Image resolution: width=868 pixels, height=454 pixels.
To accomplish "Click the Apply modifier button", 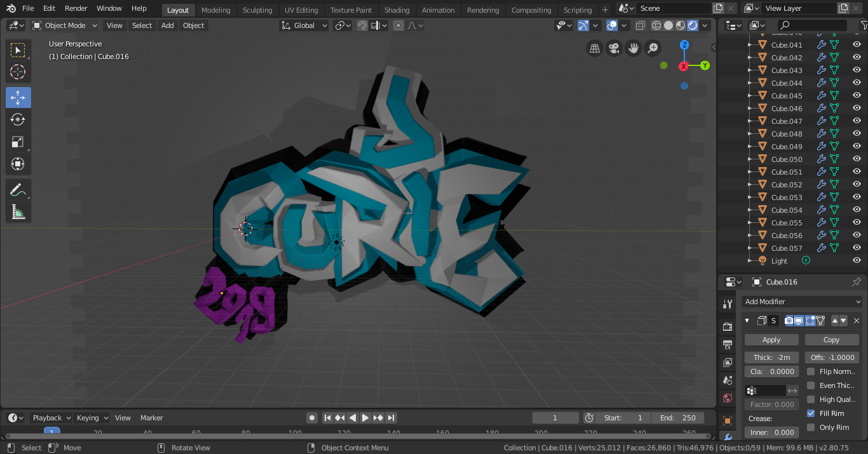I will [771, 340].
